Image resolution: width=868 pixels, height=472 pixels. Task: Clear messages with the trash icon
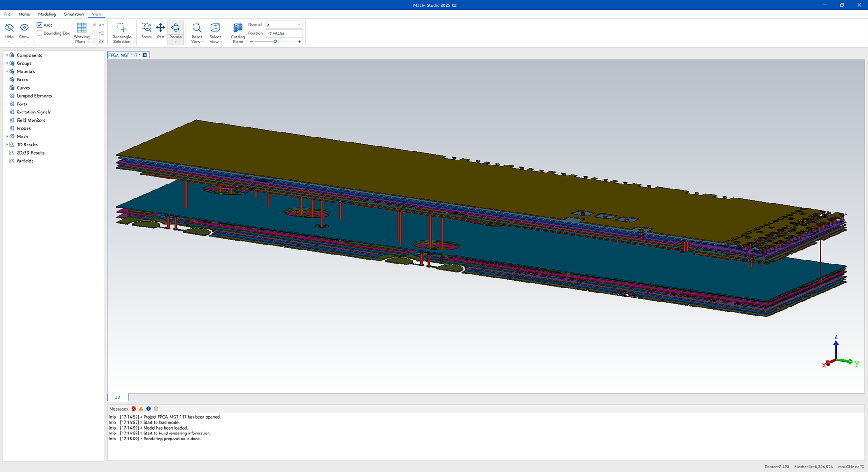click(156, 409)
